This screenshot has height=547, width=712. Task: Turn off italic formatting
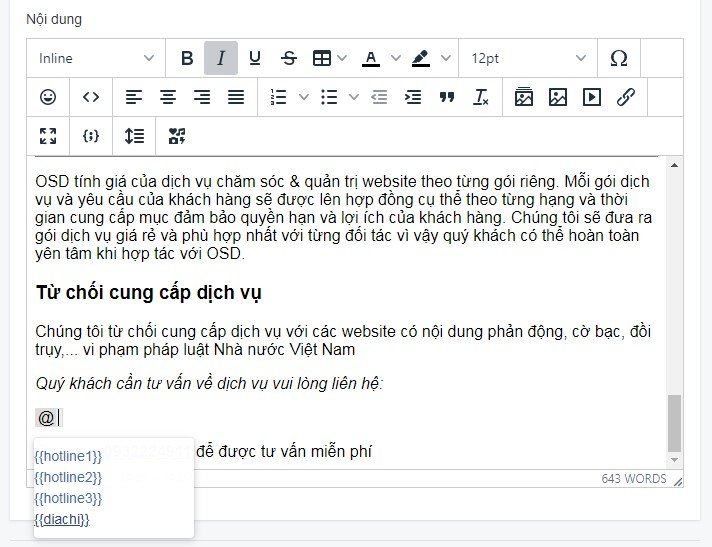click(x=221, y=58)
